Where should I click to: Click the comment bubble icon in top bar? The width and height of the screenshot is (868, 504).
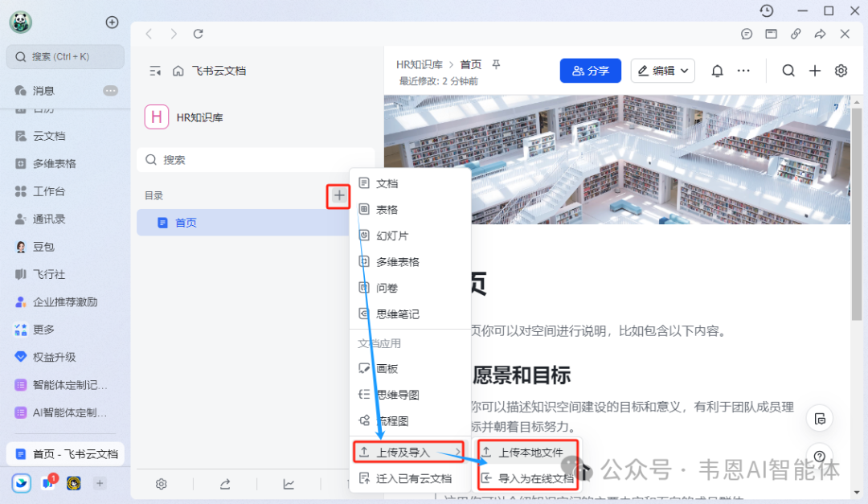pyautogui.click(x=746, y=34)
